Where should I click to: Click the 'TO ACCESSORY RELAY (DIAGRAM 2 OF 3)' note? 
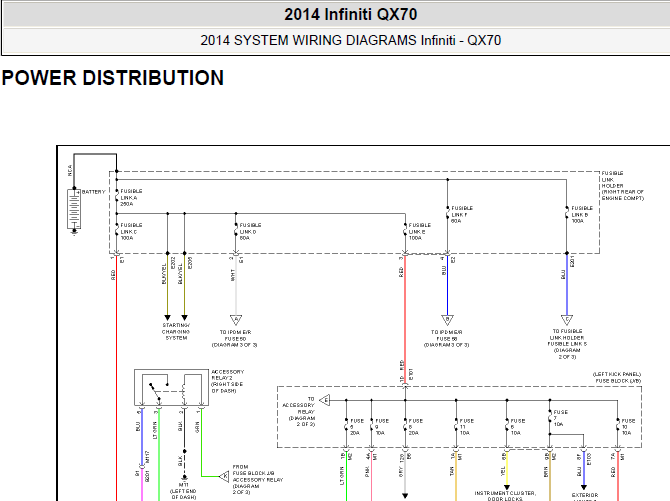(299, 411)
